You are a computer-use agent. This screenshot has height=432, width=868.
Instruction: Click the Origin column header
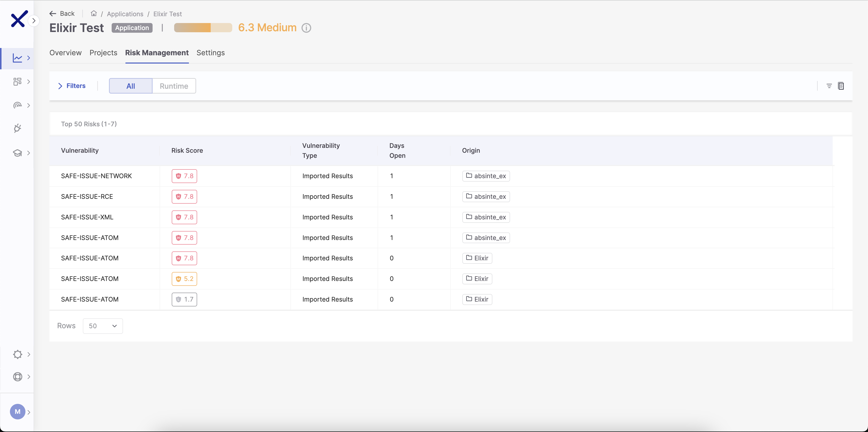[x=471, y=150]
